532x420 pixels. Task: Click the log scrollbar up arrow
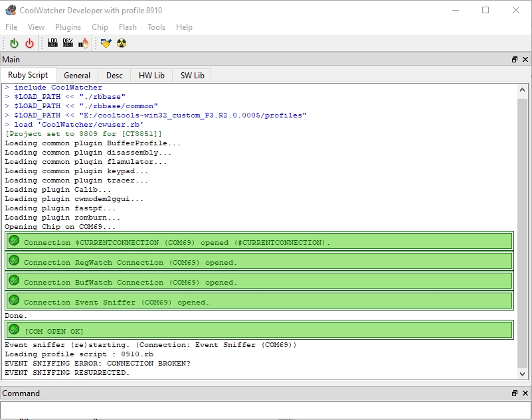(522, 90)
